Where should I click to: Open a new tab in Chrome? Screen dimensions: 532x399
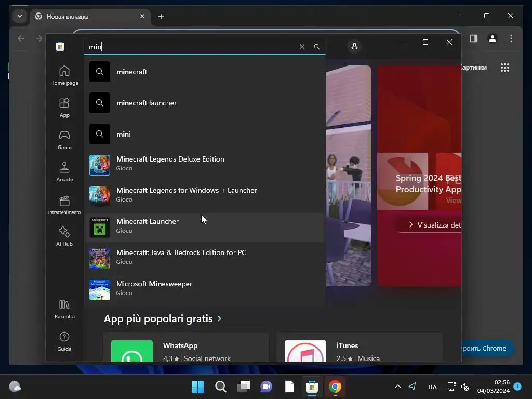(x=161, y=16)
